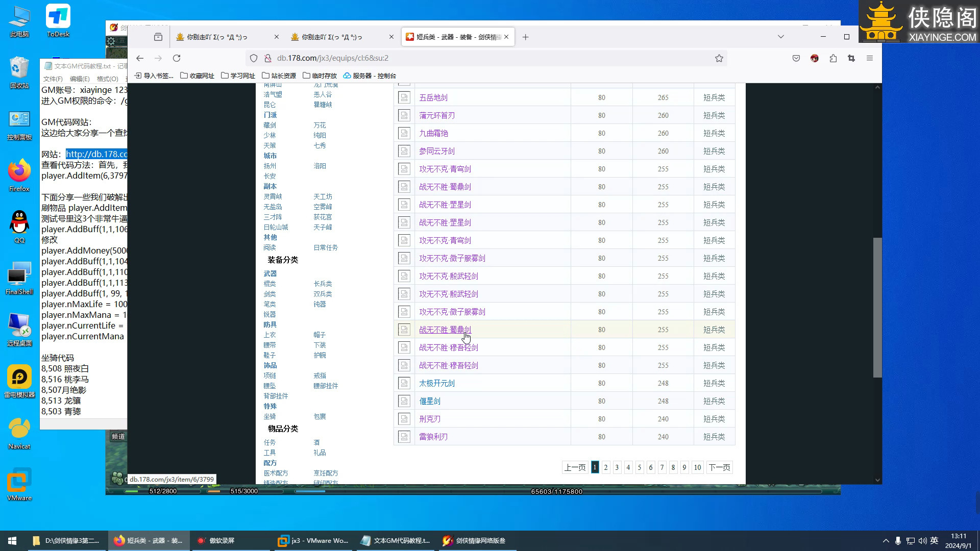Open a new browser tab
The image size is (980, 551).
[525, 37]
